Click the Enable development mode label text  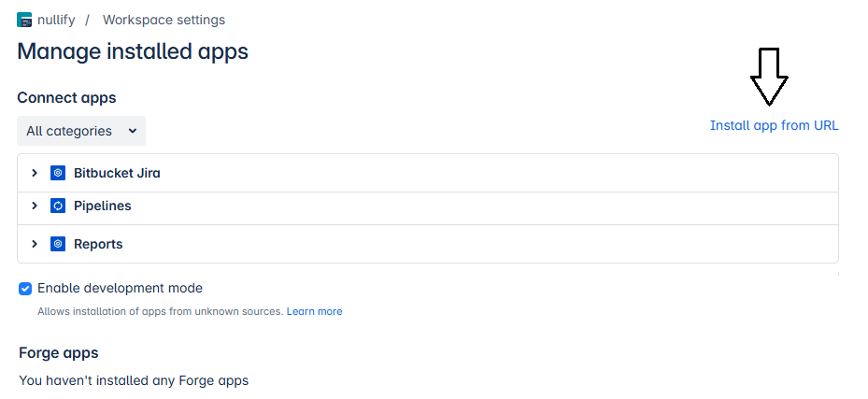click(120, 289)
